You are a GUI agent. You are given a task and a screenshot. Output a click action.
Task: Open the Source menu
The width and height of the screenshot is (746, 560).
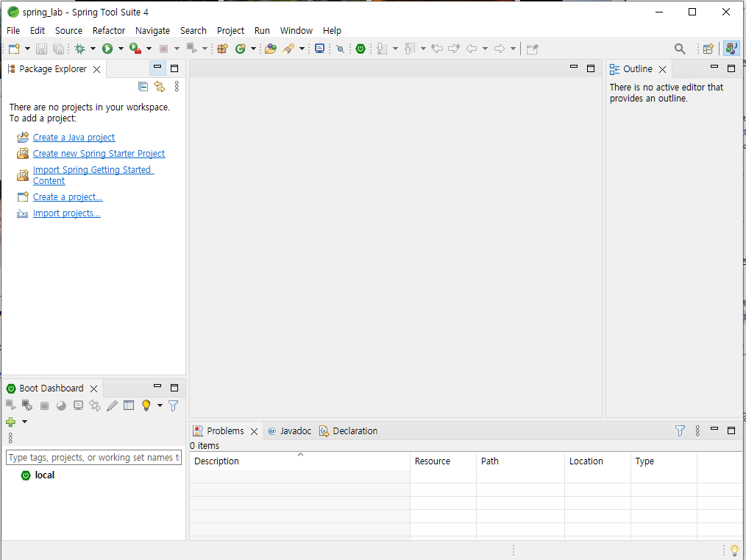point(68,30)
